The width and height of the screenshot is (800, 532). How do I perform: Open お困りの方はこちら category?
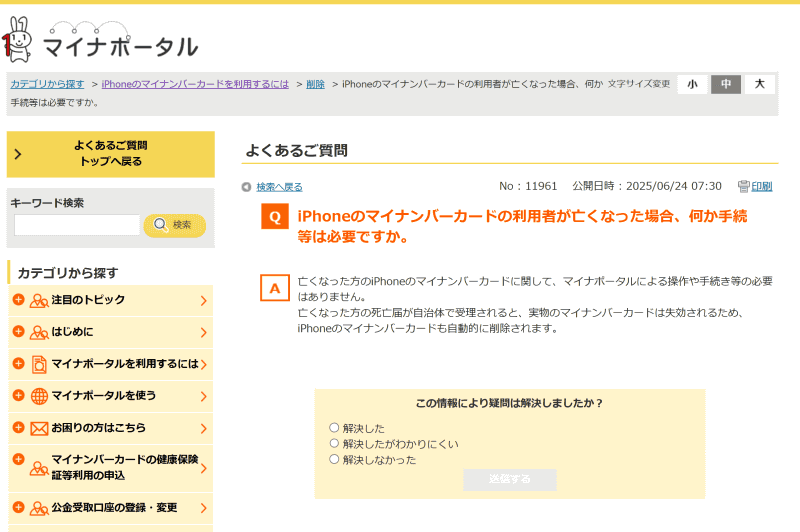click(110, 428)
